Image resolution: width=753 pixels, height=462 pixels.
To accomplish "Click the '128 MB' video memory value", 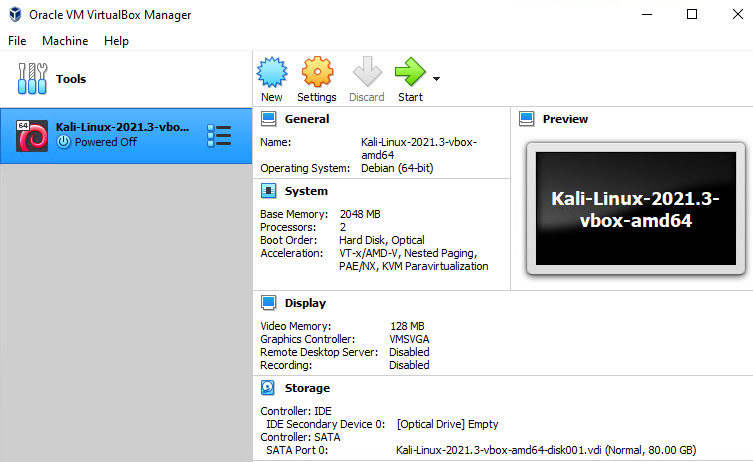I will [x=407, y=326].
